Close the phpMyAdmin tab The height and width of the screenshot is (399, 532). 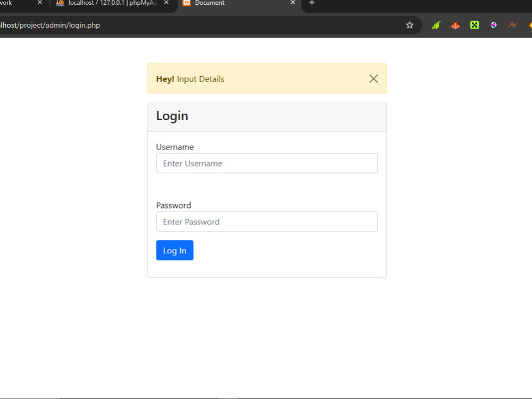point(166,2)
